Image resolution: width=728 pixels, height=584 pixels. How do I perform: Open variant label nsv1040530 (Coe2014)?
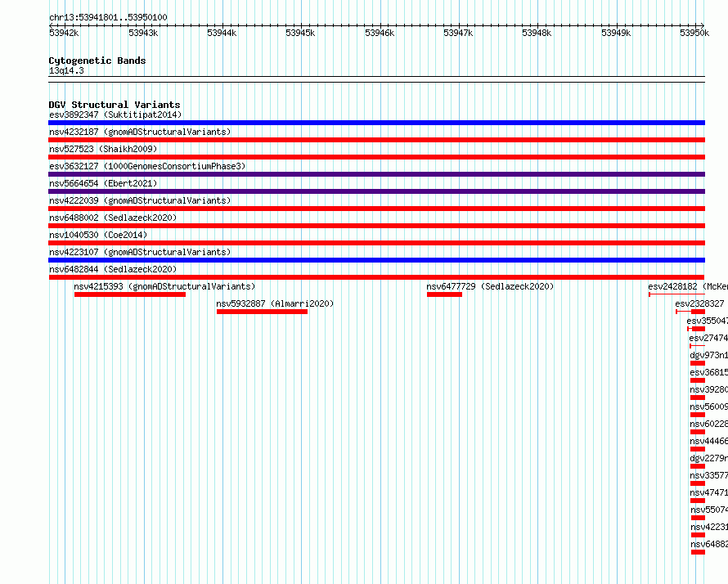[x=98, y=235]
